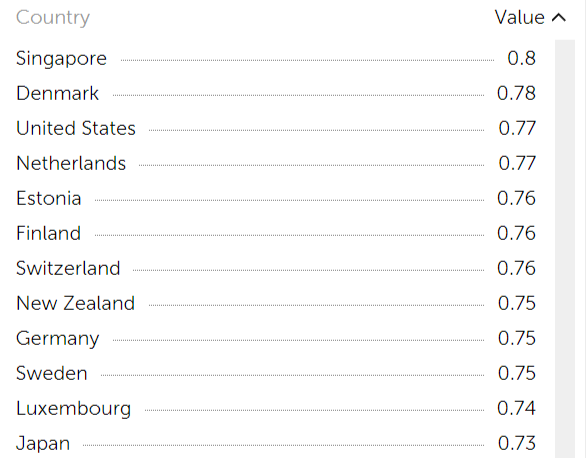Open the Netherlands entry
This screenshot has height=458, width=586.
click(276, 164)
